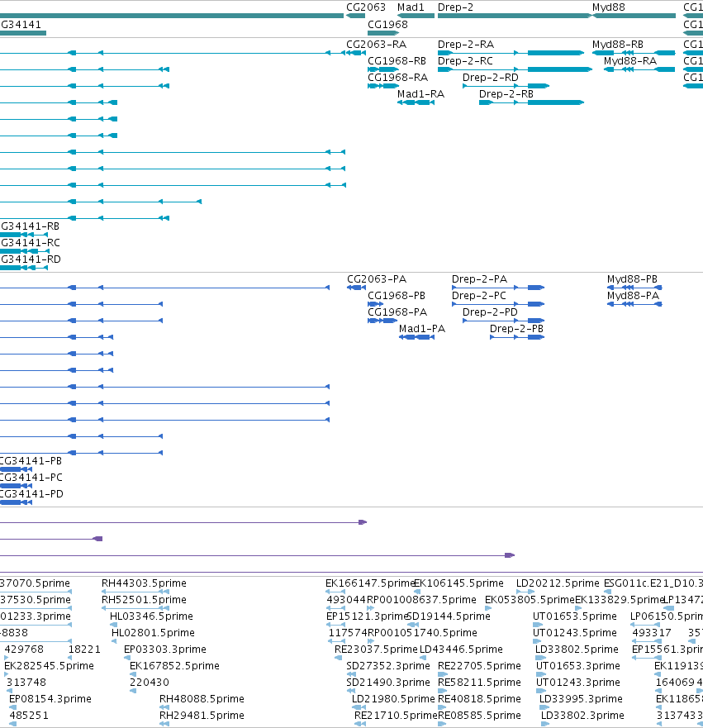Click EST RH44303.5prime
The image size is (703, 728).
click(x=144, y=583)
